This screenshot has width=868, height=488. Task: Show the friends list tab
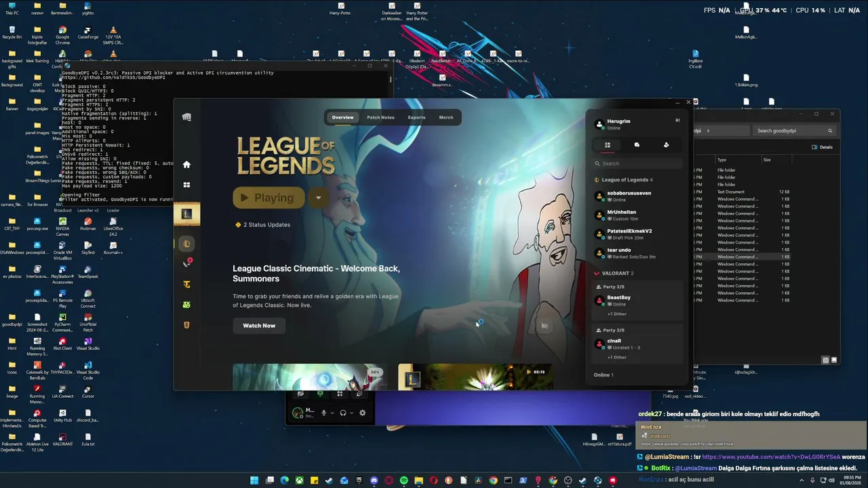[608, 145]
